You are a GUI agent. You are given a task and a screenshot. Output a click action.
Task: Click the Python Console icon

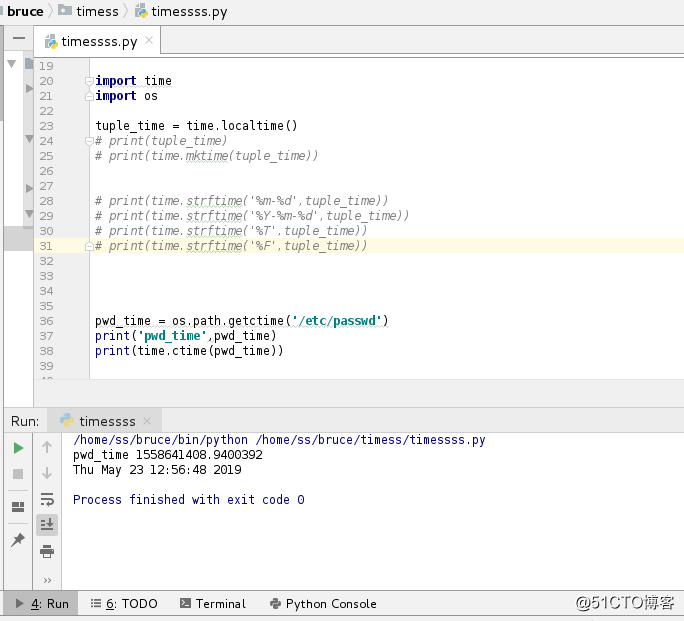point(275,604)
